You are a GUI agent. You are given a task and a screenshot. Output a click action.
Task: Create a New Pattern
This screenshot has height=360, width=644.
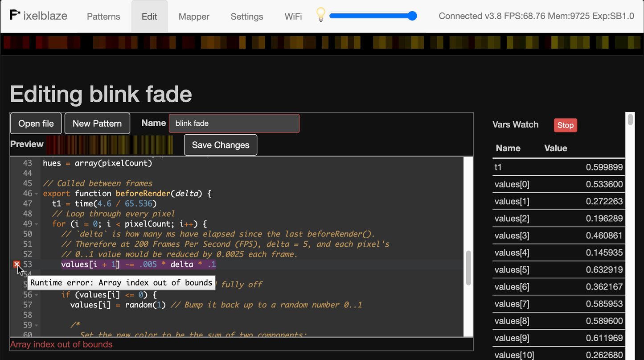click(x=97, y=124)
